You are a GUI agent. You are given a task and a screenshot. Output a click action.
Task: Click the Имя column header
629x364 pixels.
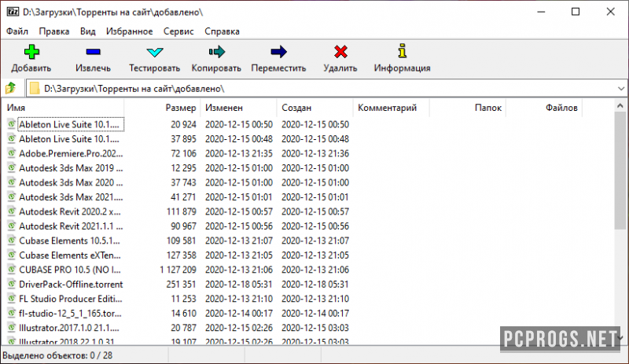tap(16, 108)
